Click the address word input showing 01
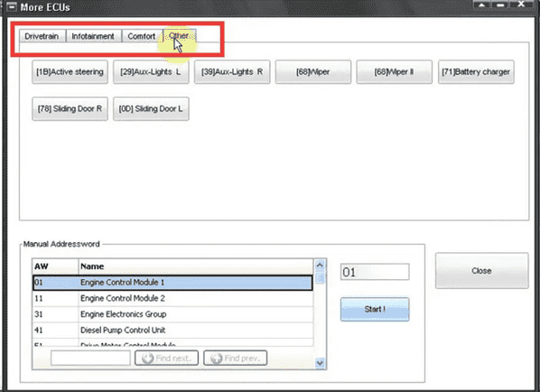This screenshot has width=540, height=392. pyautogui.click(x=375, y=272)
